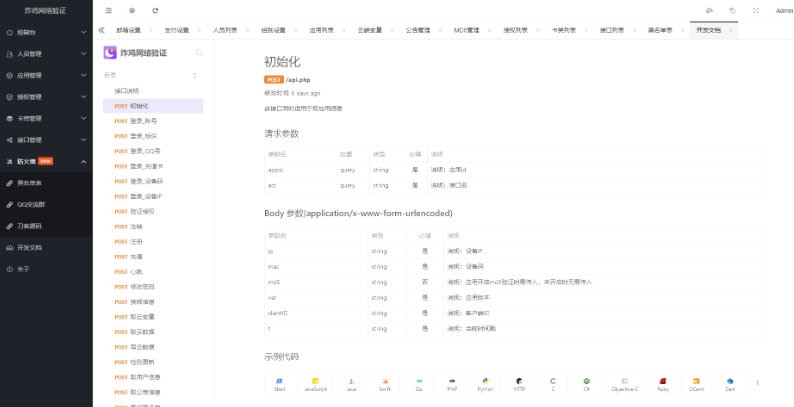Open POST 登录_账号 doc entry

point(153,121)
